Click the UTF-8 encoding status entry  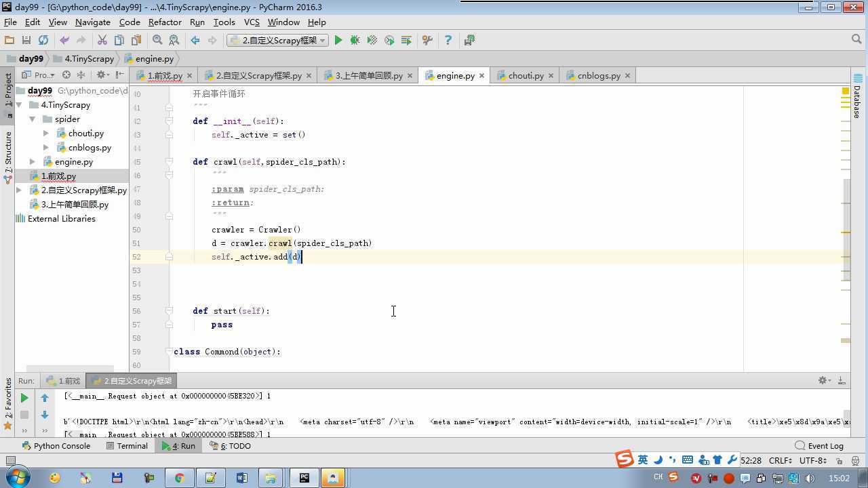[x=812, y=460]
